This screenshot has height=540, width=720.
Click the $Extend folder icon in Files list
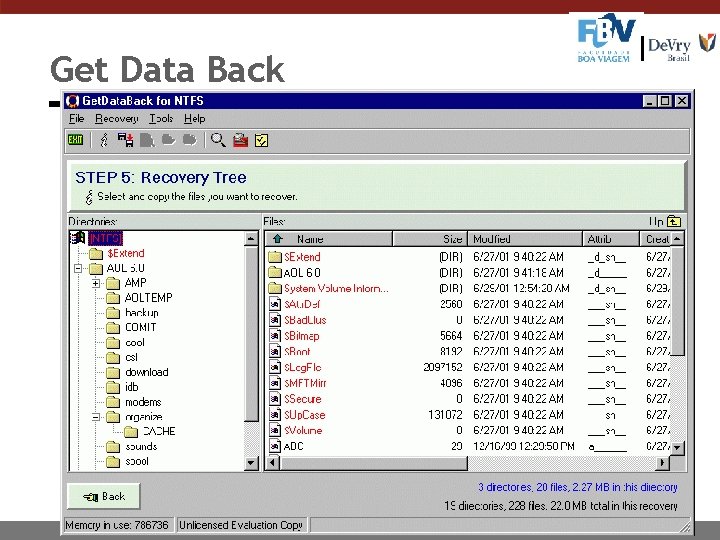[275, 257]
